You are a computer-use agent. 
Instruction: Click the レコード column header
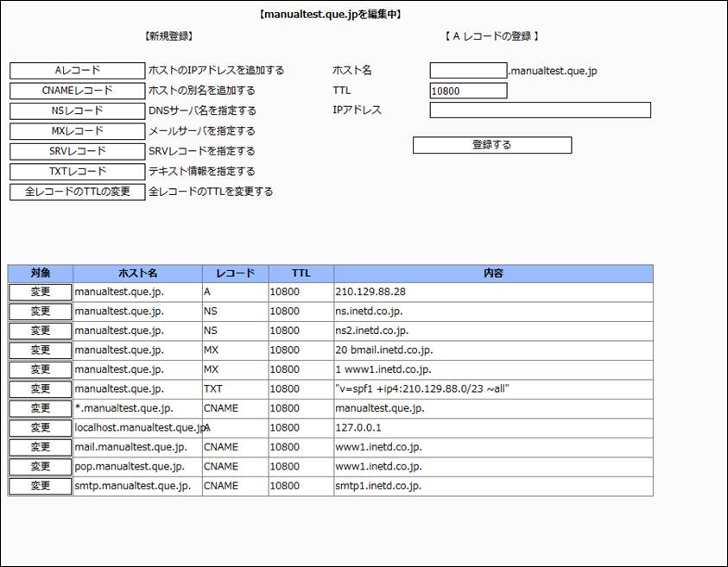[236, 274]
